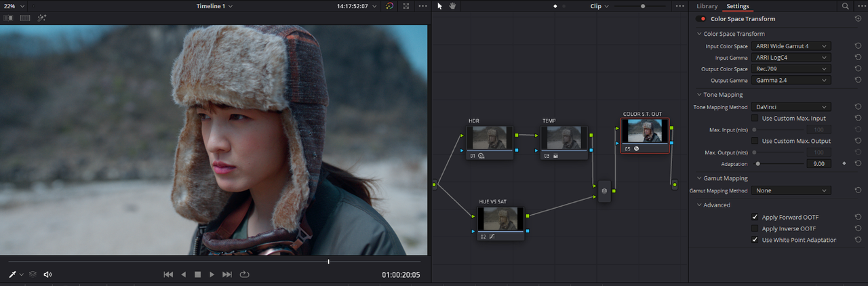Viewport: 868px width, 286px height.
Task: Click the Adaptation value field 9.00
Action: pos(818,163)
